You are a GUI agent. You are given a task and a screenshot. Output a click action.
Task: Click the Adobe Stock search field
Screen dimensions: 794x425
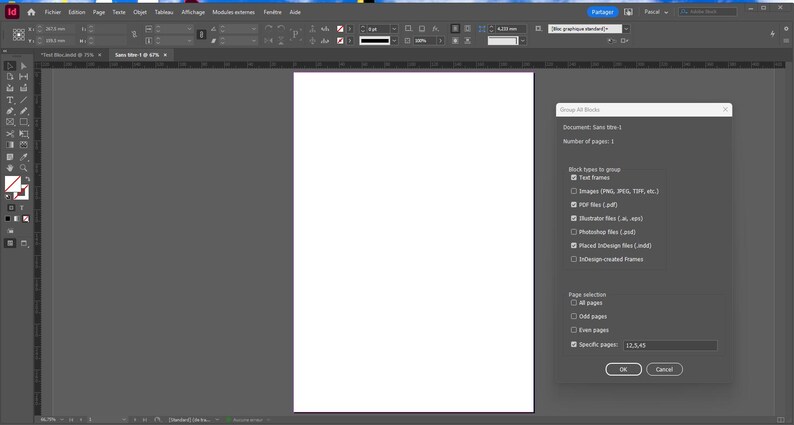[x=707, y=12]
